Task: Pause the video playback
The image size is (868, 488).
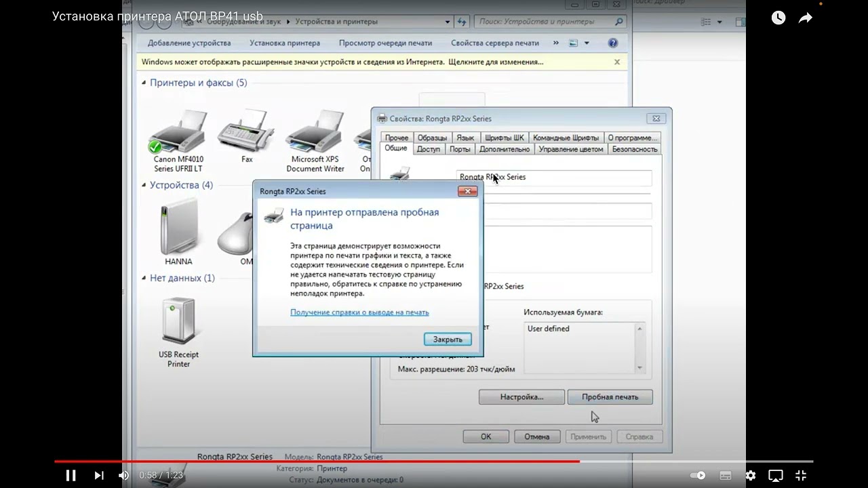Action: [71, 475]
